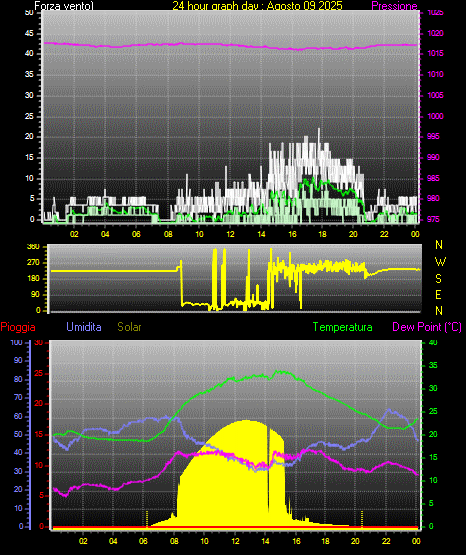The height and width of the screenshot is (555, 466).
Task: Click the red 25 rain axis value
Action: [x=39, y=373]
